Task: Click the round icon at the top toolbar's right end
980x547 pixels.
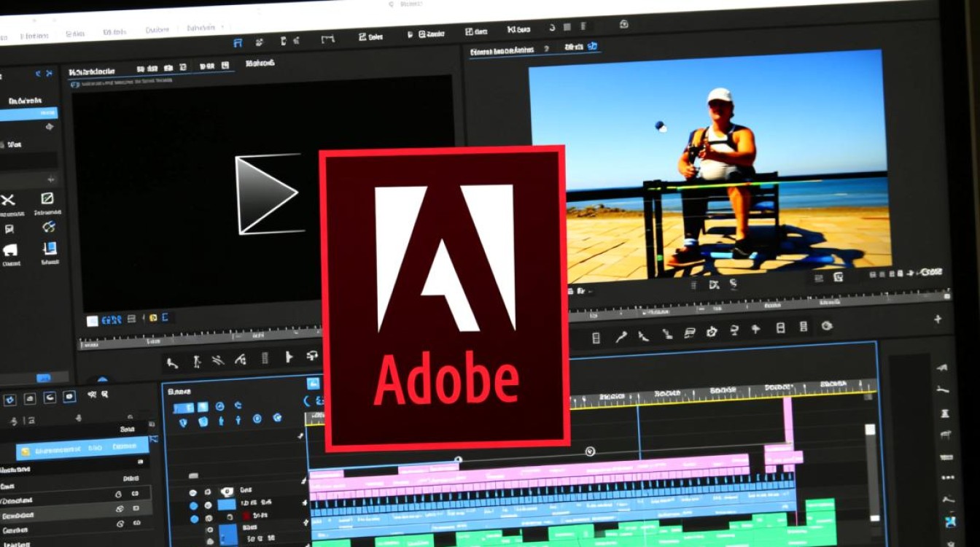Action: click(623, 24)
